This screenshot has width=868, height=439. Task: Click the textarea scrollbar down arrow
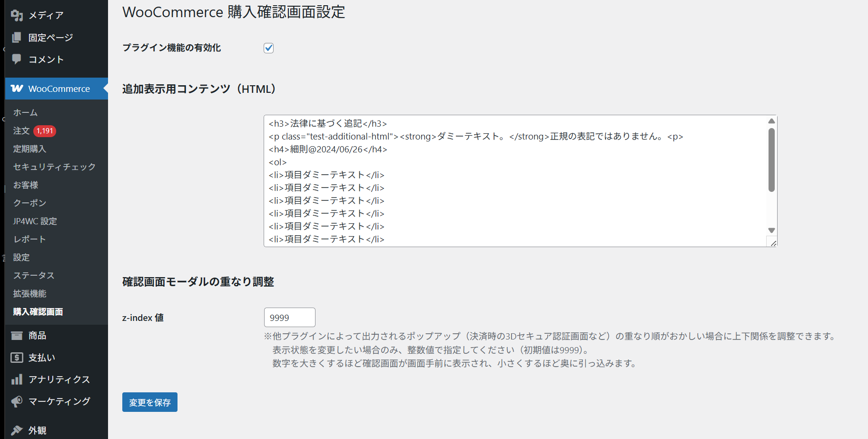pyautogui.click(x=771, y=230)
